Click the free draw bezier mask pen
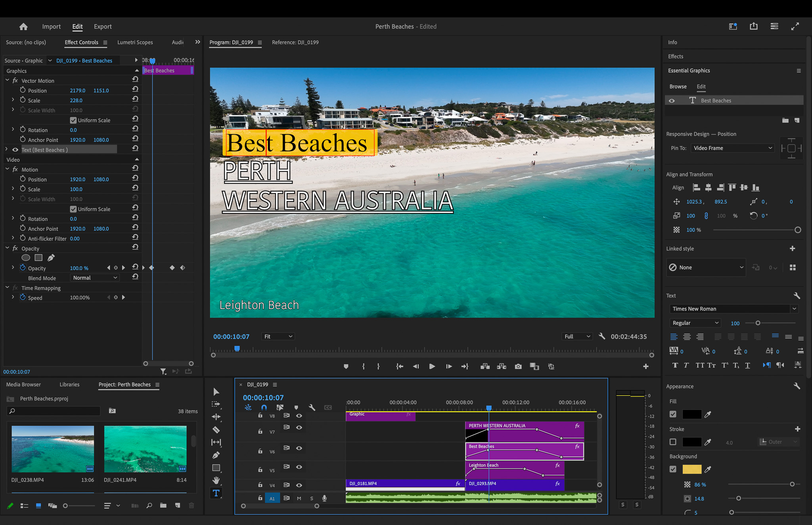 (51, 258)
